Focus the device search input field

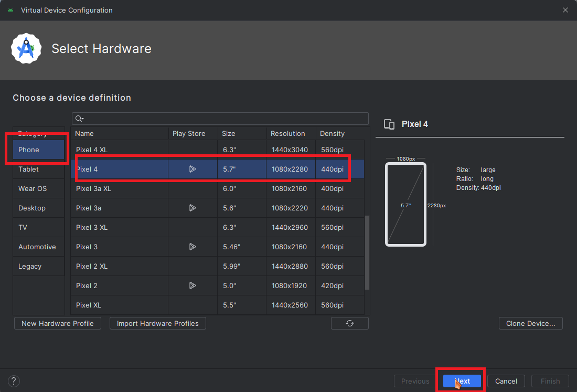point(220,119)
